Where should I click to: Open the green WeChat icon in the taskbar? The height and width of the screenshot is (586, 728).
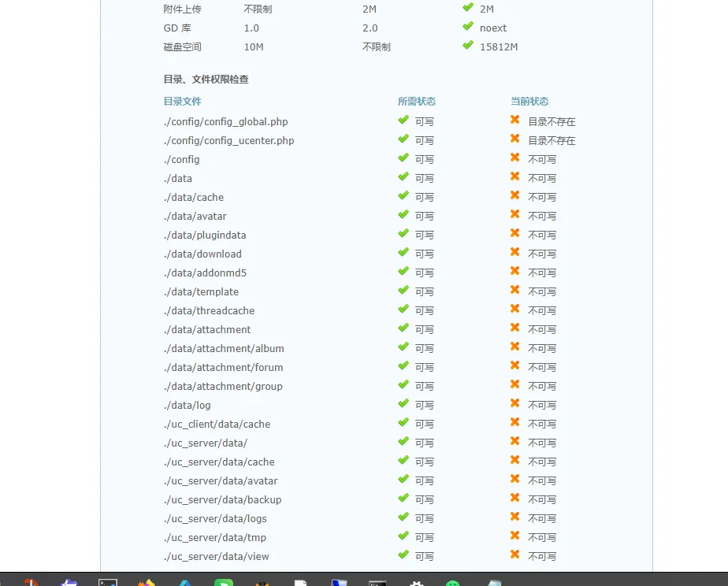tap(452, 583)
